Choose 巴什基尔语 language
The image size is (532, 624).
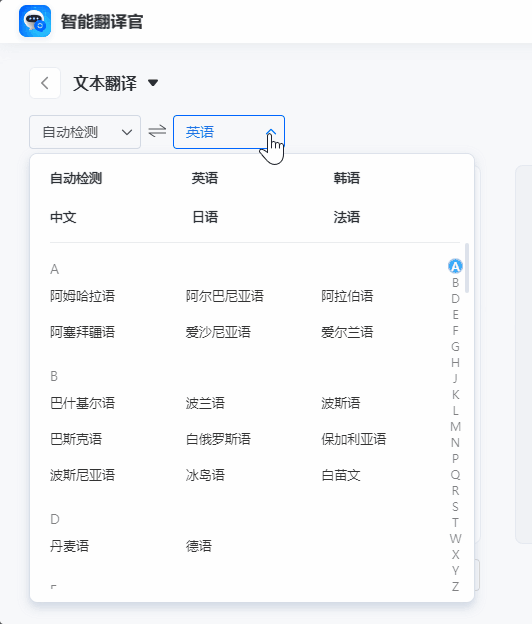click(82, 403)
